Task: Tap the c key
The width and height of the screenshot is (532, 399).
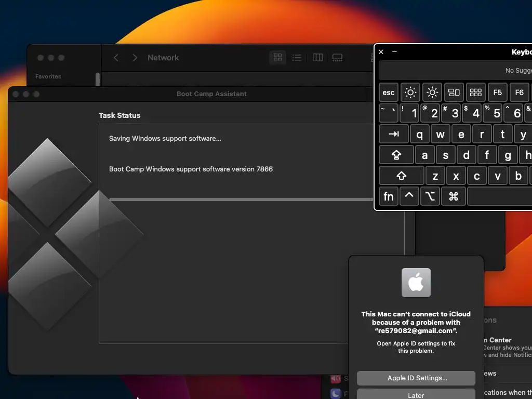Action: click(477, 176)
